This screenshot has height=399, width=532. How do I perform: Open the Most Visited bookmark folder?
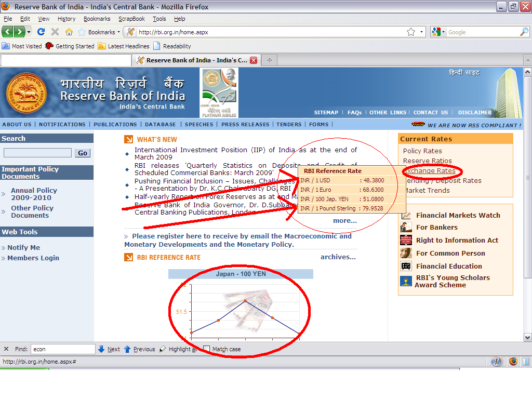(x=22, y=46)
